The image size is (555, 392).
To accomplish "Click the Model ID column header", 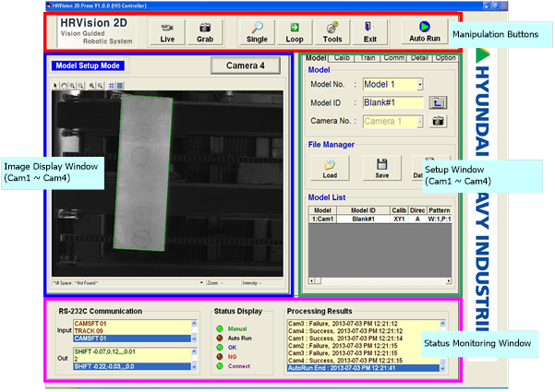I will tap(364, 210).
